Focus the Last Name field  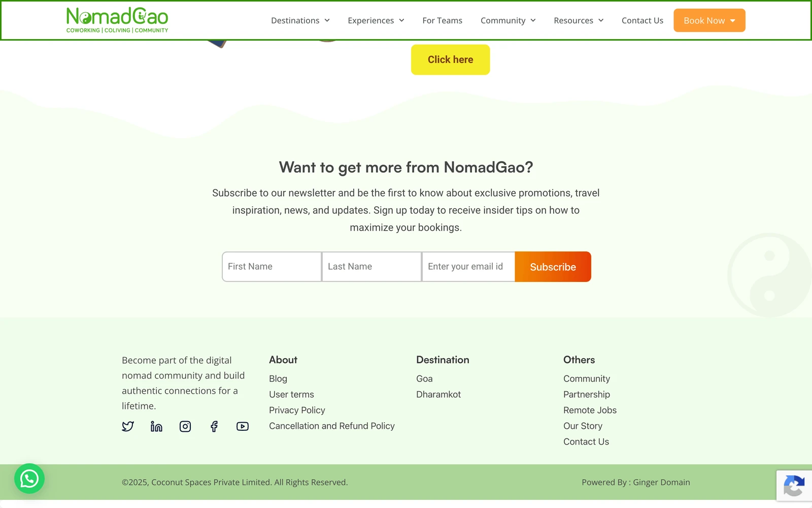pos(371,267)
